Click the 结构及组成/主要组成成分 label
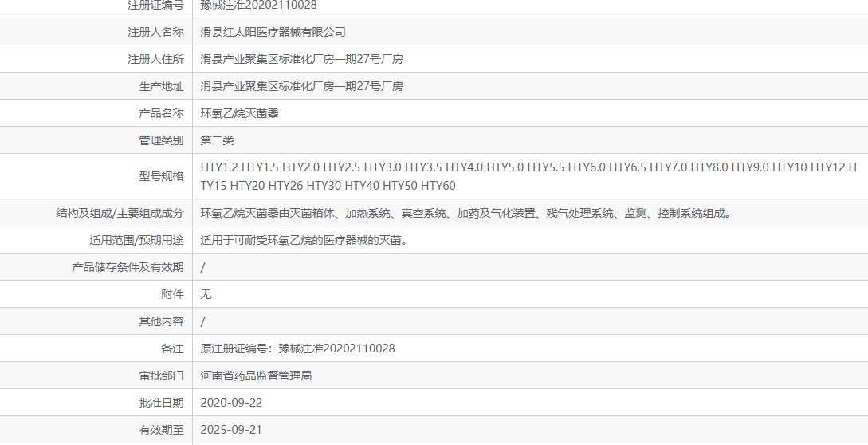868x445 pixels. (120, 213)
